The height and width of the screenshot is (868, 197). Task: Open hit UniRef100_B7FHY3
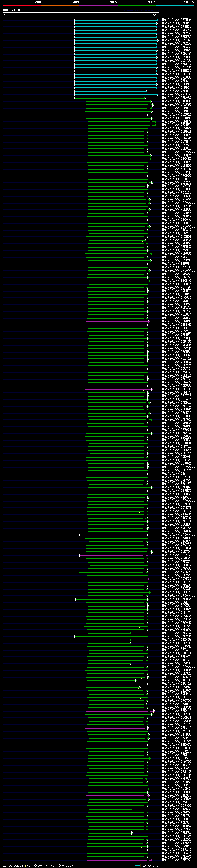tap(177, 24)
